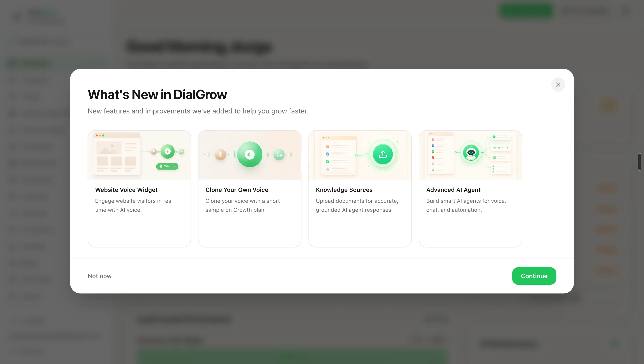Select the Knowledge Sources title

344,190
